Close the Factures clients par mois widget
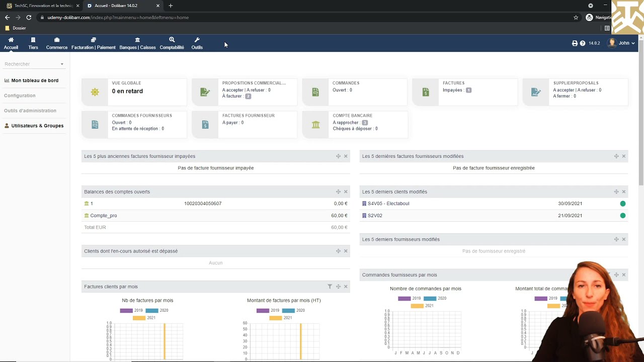 click(346, 287)
